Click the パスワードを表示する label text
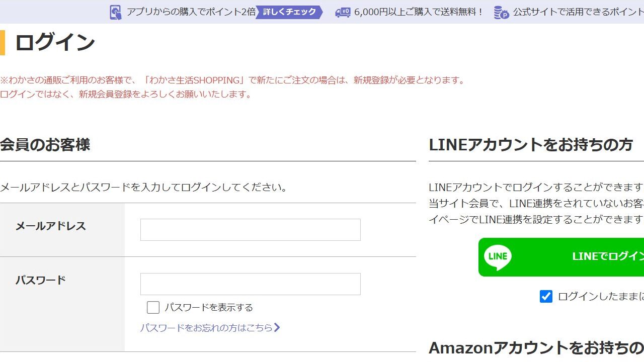Viewport: 644px width, 362px height. coord(209,307)
